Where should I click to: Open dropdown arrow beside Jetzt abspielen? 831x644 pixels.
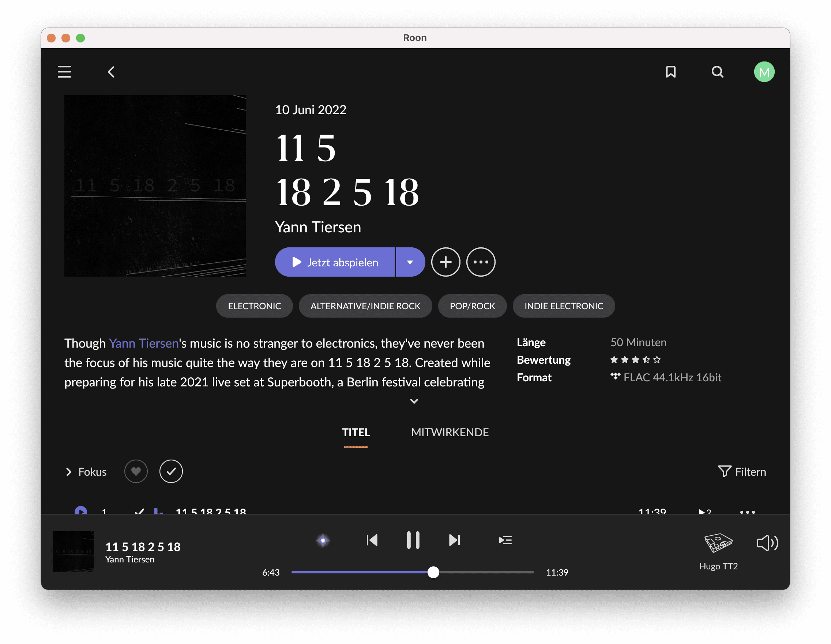point(410,262)
